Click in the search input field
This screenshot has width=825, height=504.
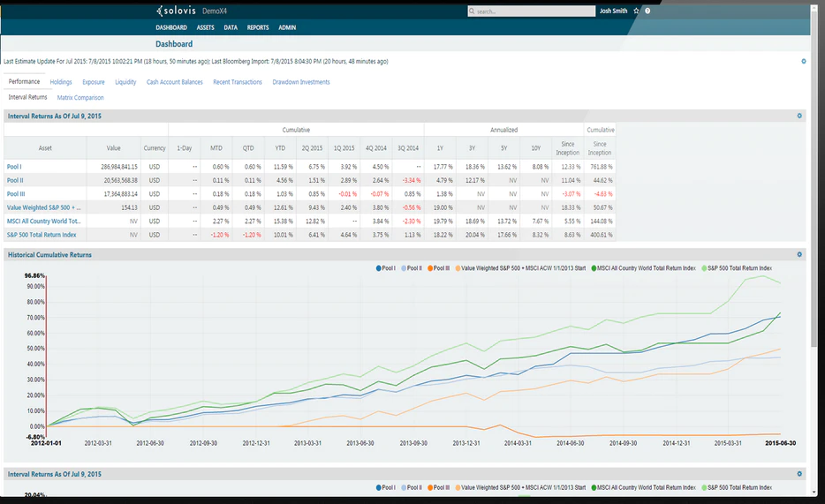tap(532, 11)
